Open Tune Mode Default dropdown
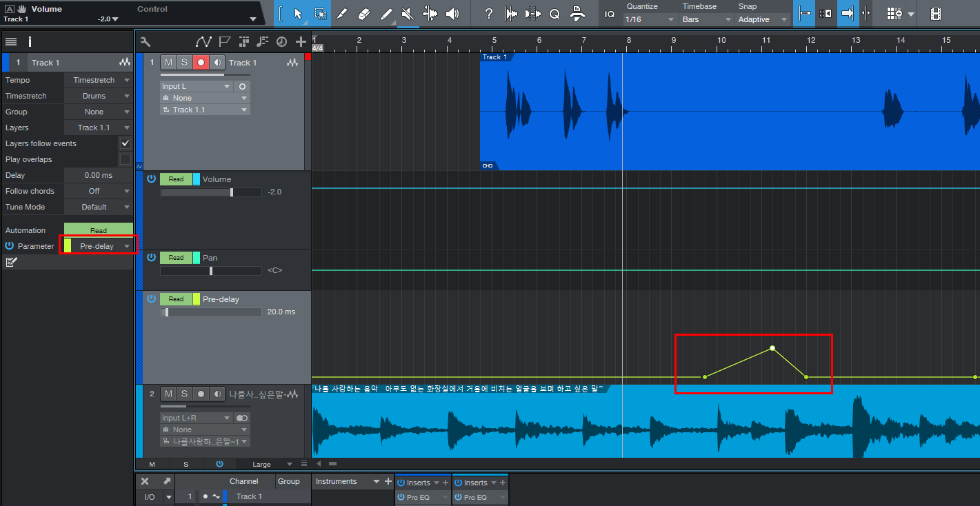Viewport: 980px width, 506px height. [x=98, y=207]
